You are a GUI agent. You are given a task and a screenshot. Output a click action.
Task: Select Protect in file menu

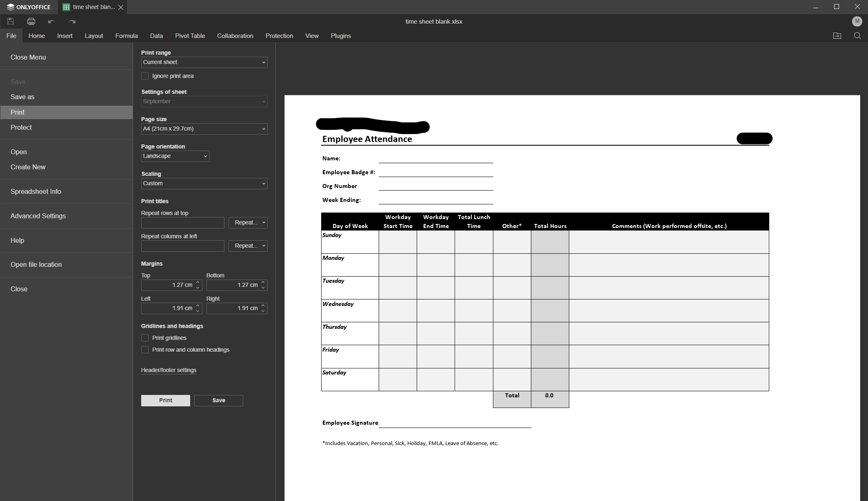pyautogui.click(x=67, y=127)
